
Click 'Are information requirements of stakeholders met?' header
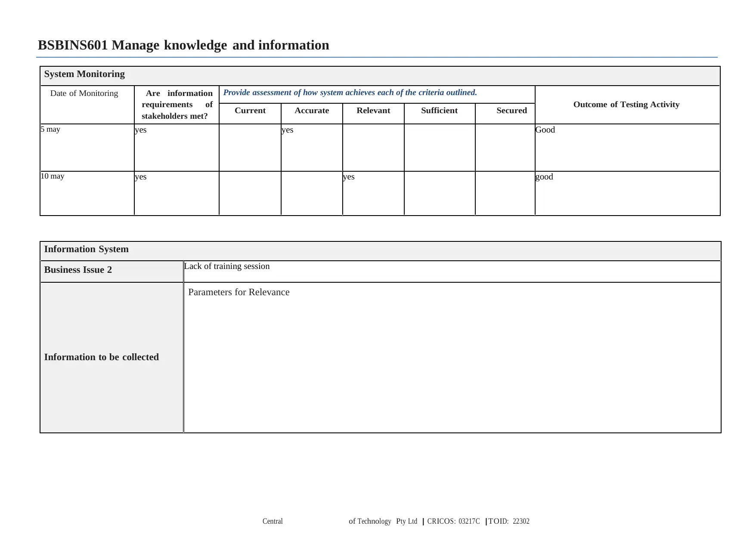coord(177,105)
